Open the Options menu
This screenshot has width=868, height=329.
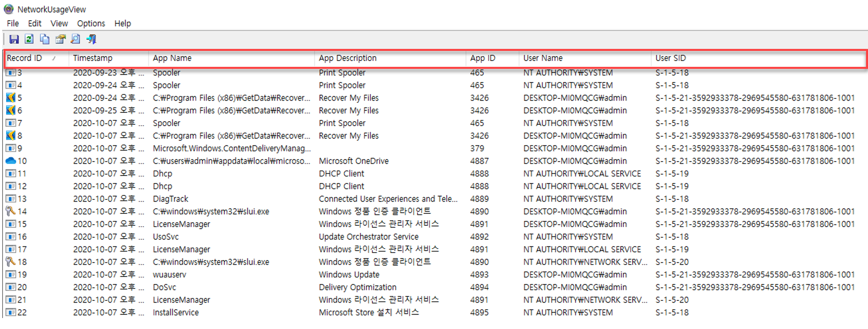pos(91,24)
